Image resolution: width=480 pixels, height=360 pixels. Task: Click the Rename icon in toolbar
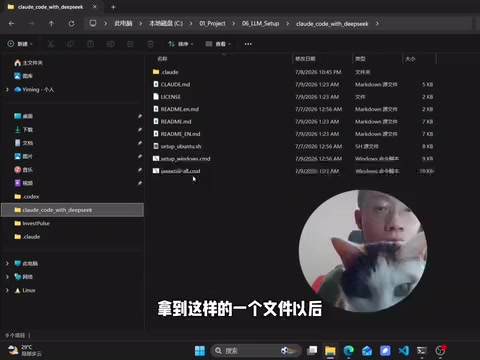(110, 44)
